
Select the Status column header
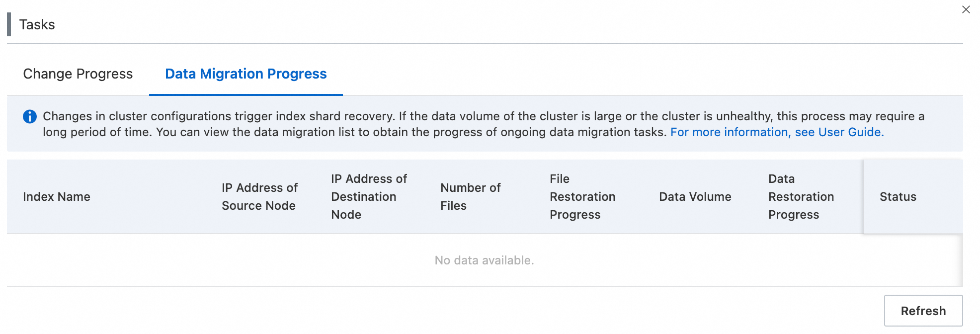click(x=898, y=197)
